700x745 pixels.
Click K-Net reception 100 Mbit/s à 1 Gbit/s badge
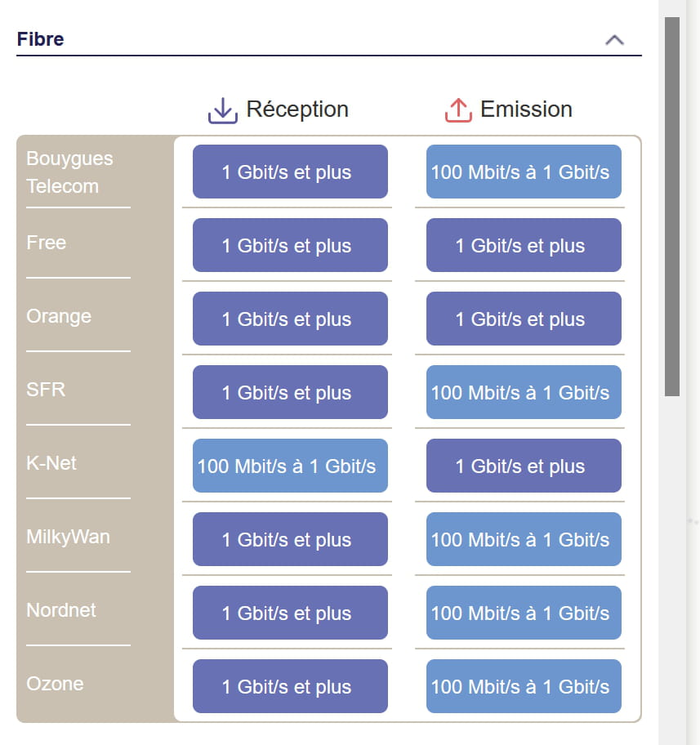click(290, 466)
